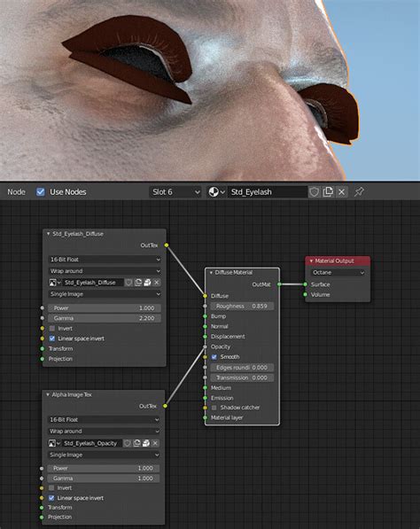Click the Std_Eyelash material name field
The width and height of the screenshot is (420, 529).
268,192
